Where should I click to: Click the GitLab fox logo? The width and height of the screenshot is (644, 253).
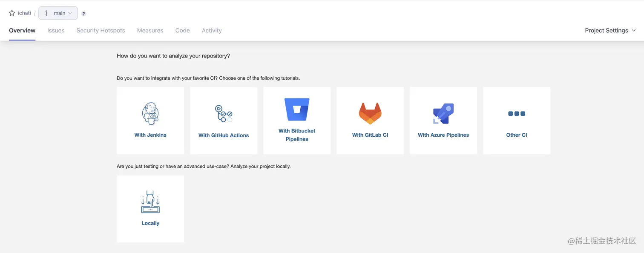[x=370, y=113]
